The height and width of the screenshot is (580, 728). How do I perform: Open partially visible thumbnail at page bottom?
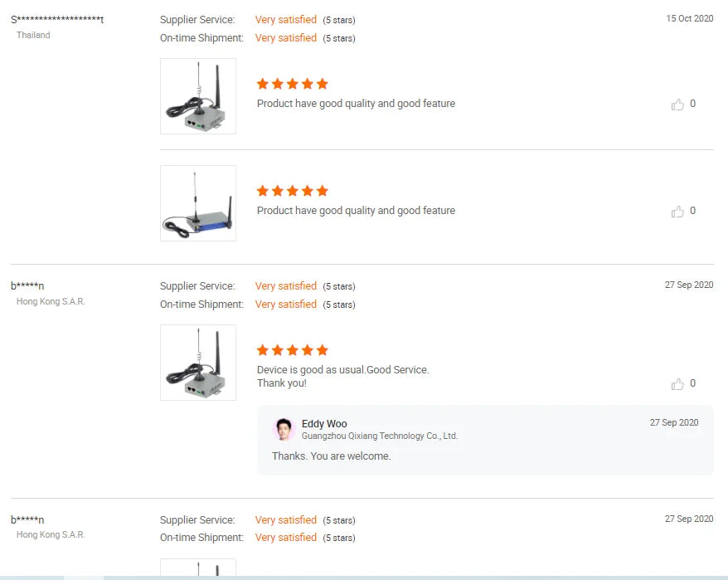coord(198,568)
